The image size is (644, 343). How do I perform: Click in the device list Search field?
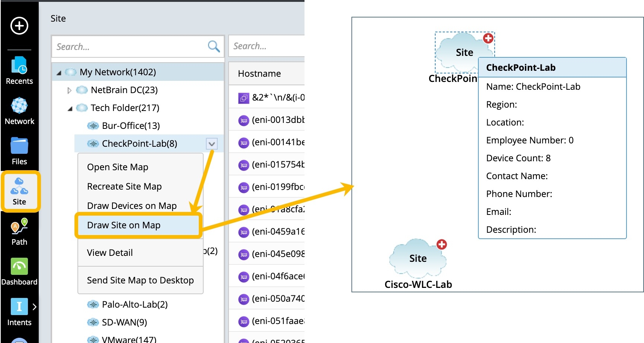(267, 46)
